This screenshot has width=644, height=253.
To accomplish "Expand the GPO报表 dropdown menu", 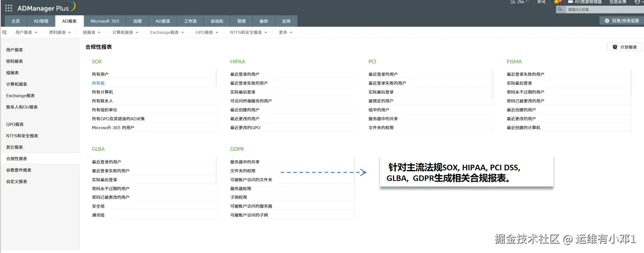I will point(207,33).
